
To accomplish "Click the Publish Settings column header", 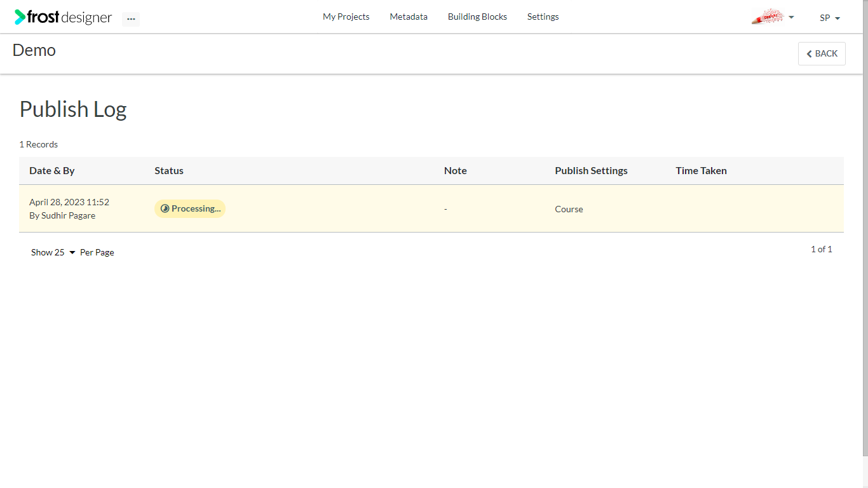I will click(591, 170).
